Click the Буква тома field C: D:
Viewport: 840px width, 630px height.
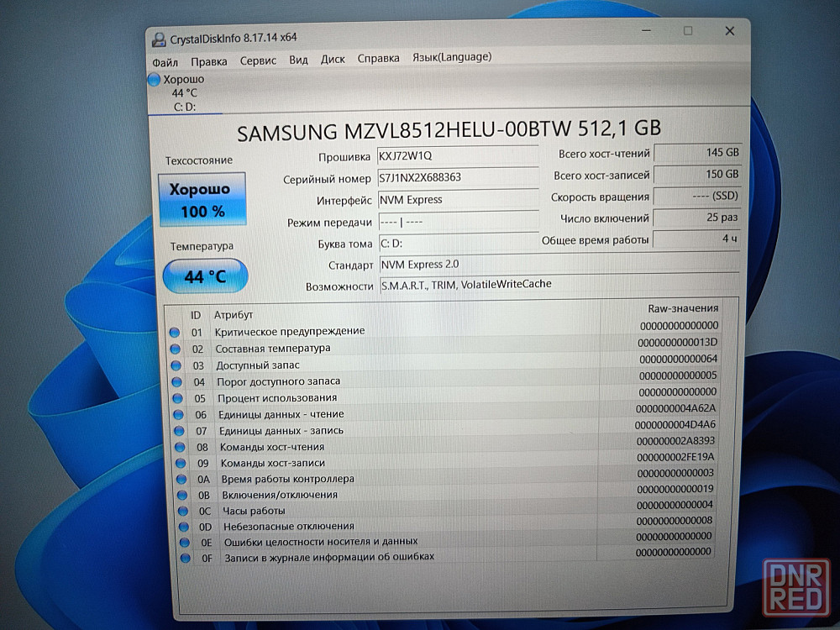[x=459, y=243]
